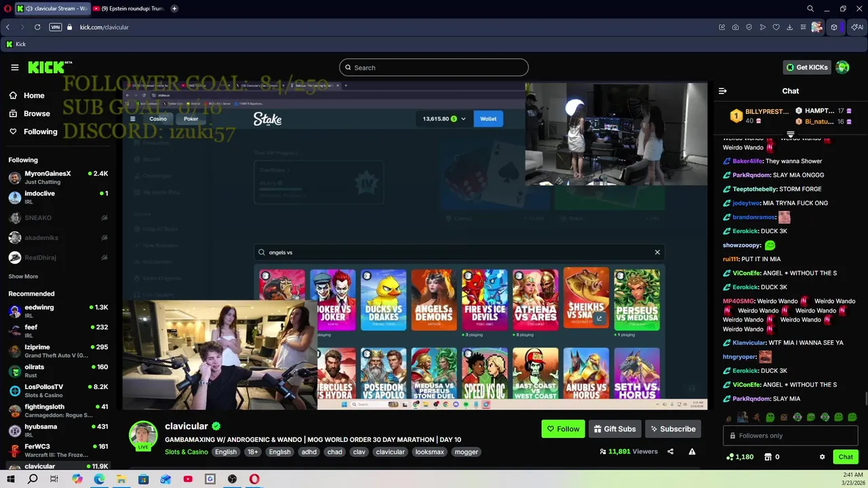The width and height of the screenshot is (868, 488).
Task: Click the Followers only chat input
Action: (791, 436)
